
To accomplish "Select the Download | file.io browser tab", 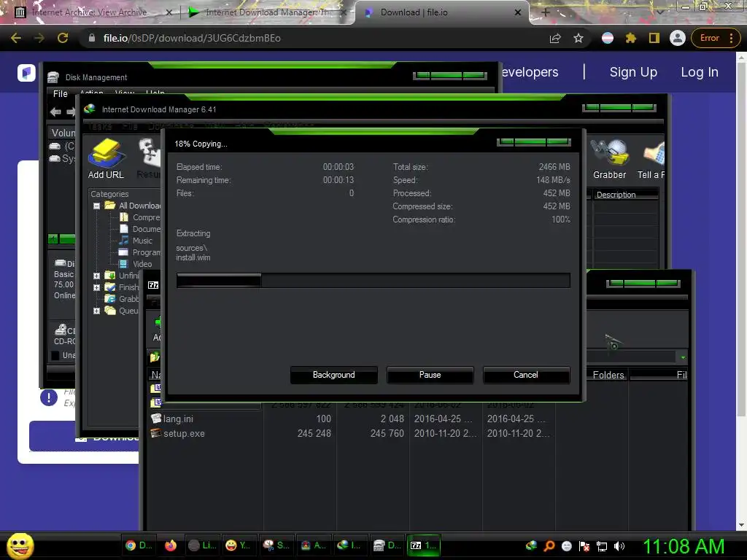I will (414, 12).
